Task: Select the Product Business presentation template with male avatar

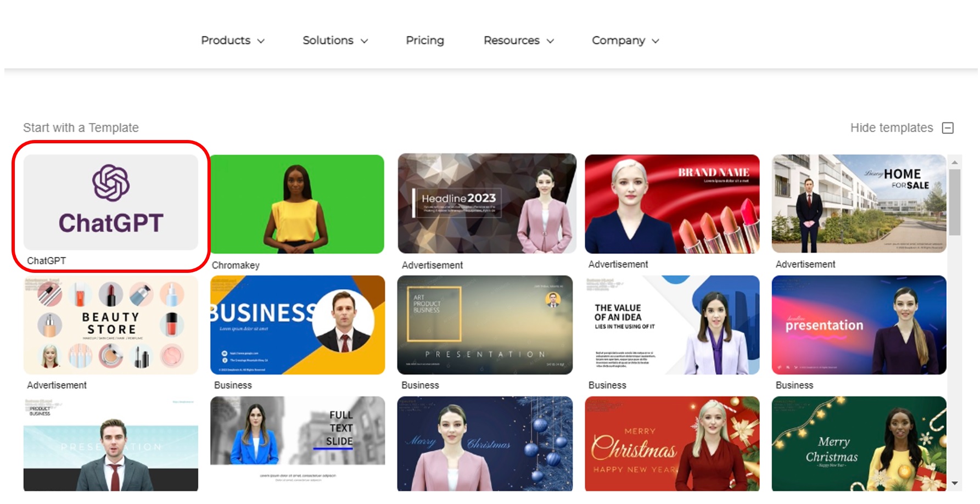Action: point(111,444)
